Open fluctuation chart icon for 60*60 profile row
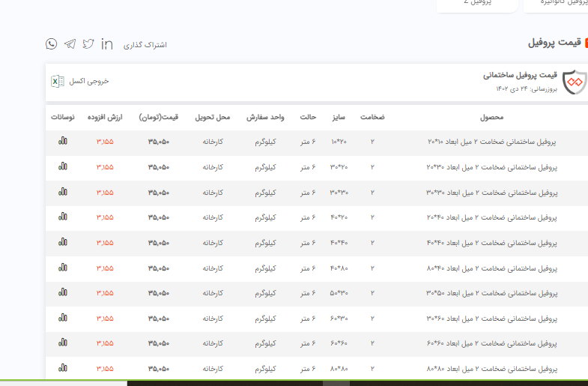Image resolution: width=588 pixels, height=386 pixels. pos(63,343)
